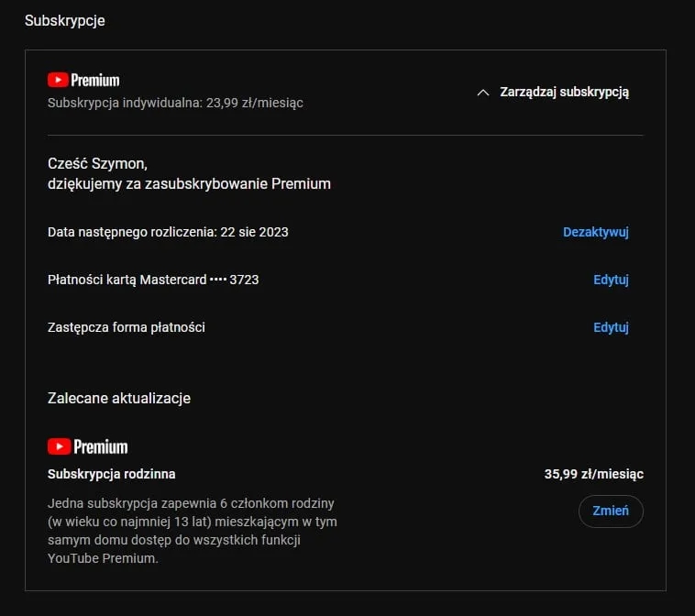Image resolution: width=695 pixels, height=616 pixels.
Task: Click the Zmień button for family plan
Action: click(611, 511)
